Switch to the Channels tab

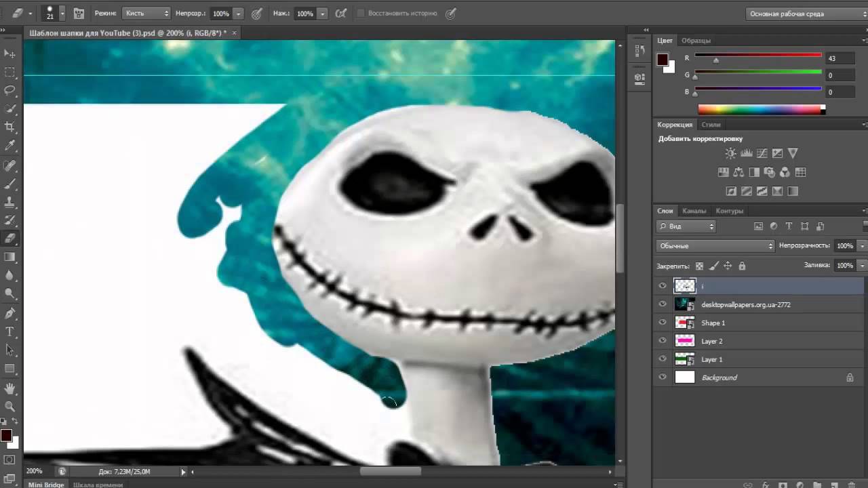694,211
